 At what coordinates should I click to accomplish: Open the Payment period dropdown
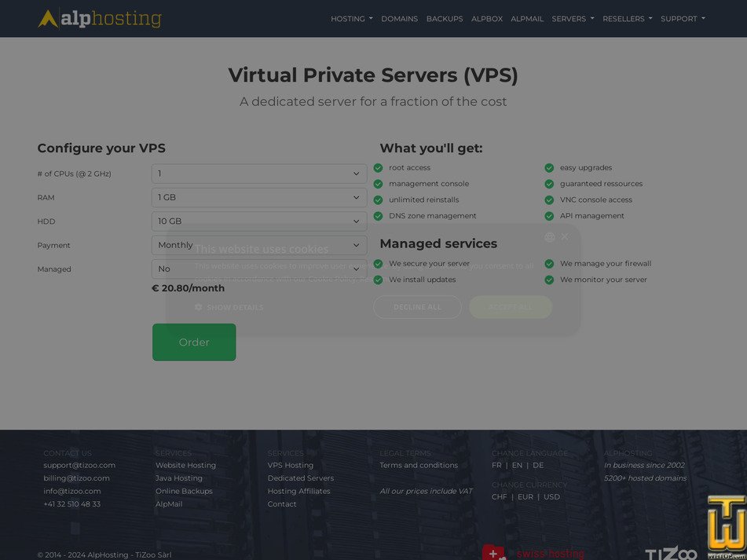point(259,245)
